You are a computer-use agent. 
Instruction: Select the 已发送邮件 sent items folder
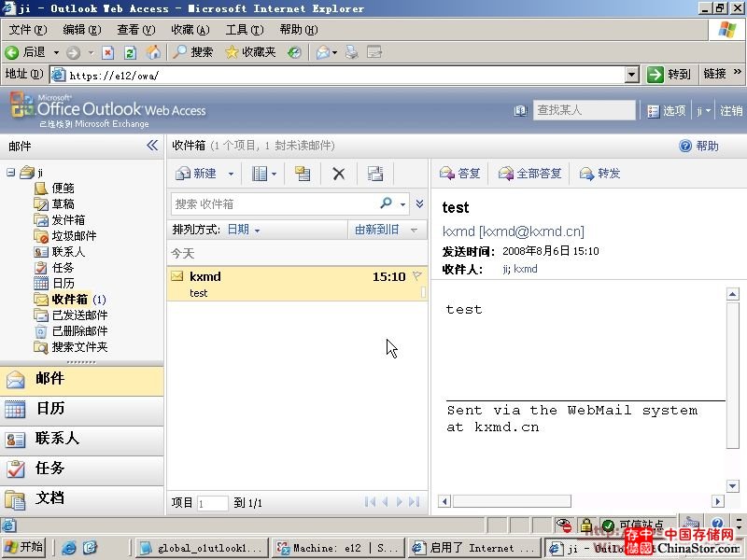(79, 315)
